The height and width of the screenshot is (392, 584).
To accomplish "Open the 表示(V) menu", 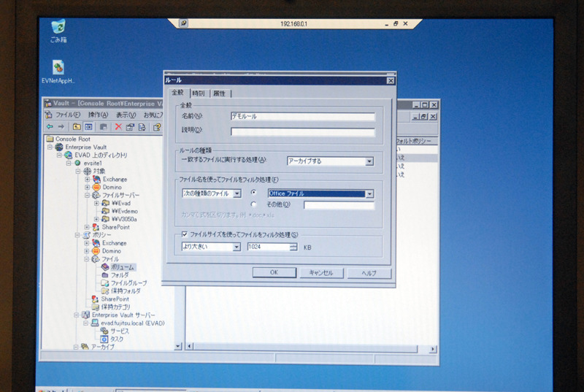I will coord(126,115).
